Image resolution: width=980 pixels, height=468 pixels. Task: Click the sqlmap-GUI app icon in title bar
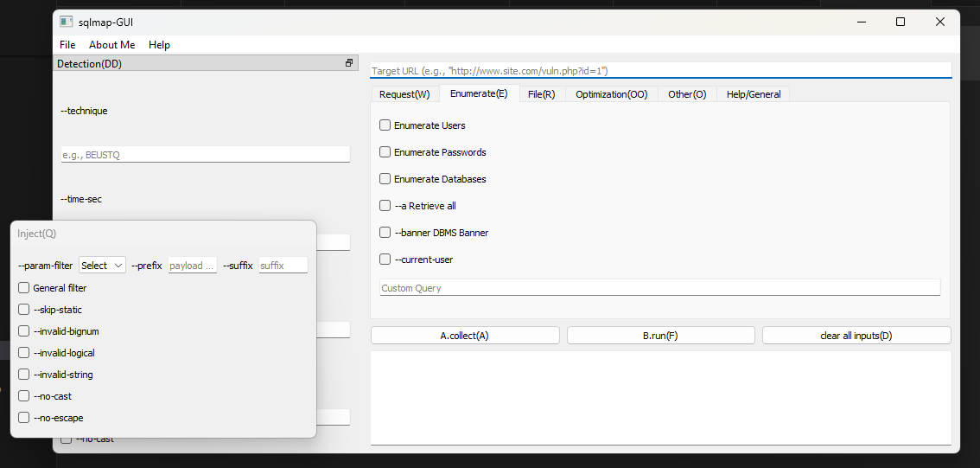pos(67,22)
